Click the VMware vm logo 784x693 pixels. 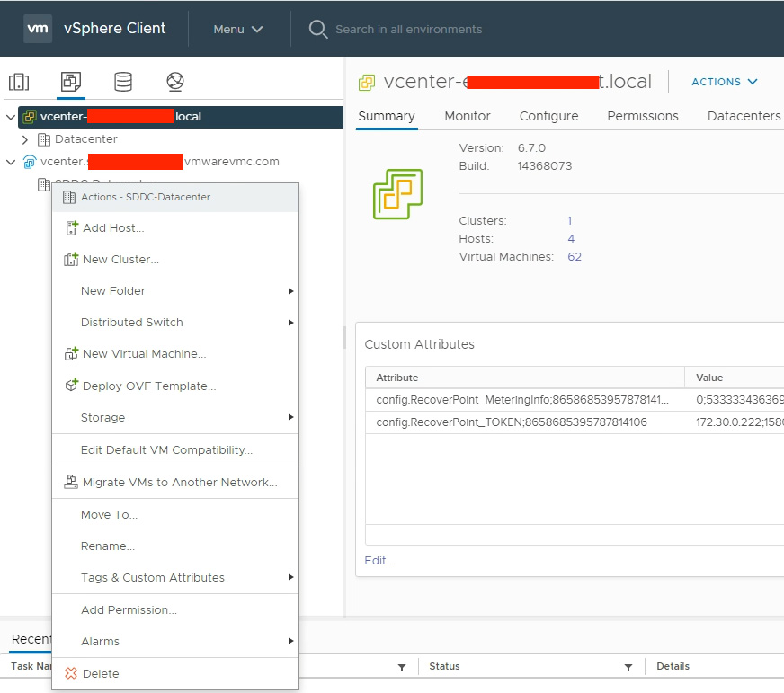coord(38,29)
